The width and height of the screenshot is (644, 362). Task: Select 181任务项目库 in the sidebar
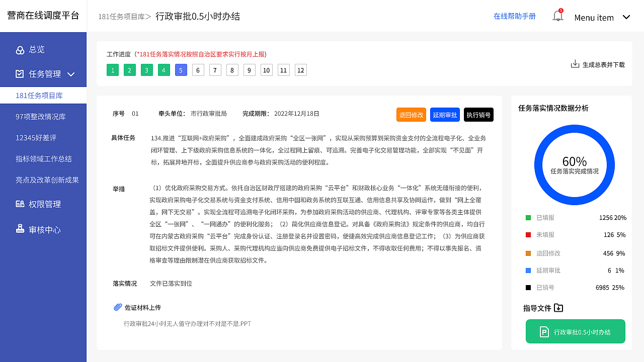coord(43,96)
